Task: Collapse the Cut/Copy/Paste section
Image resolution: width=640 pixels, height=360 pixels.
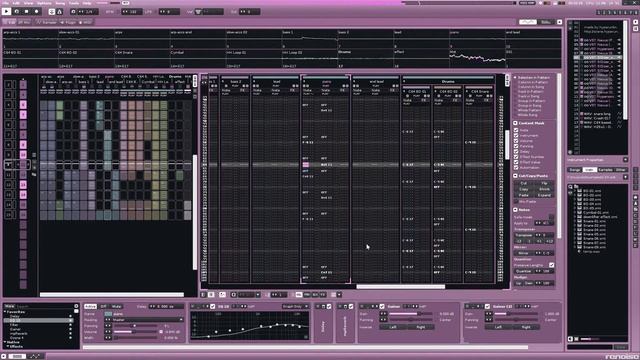Action: (516, 176)
